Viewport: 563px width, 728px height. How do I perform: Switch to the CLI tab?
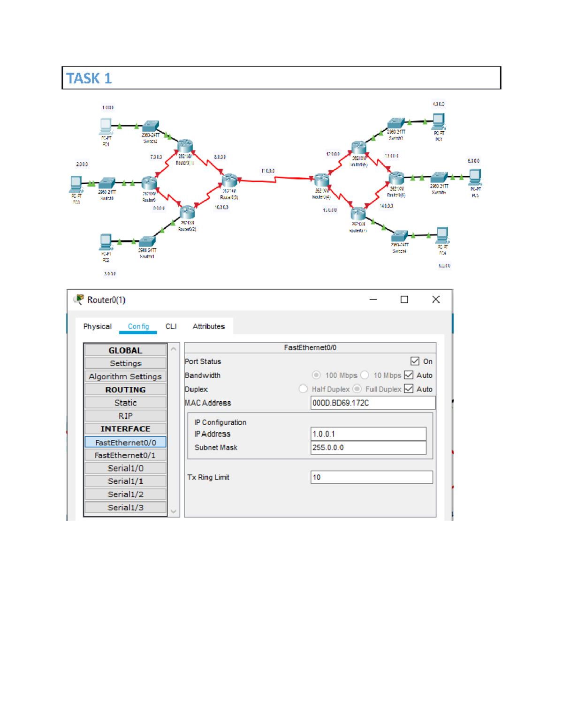pos(171,326)
